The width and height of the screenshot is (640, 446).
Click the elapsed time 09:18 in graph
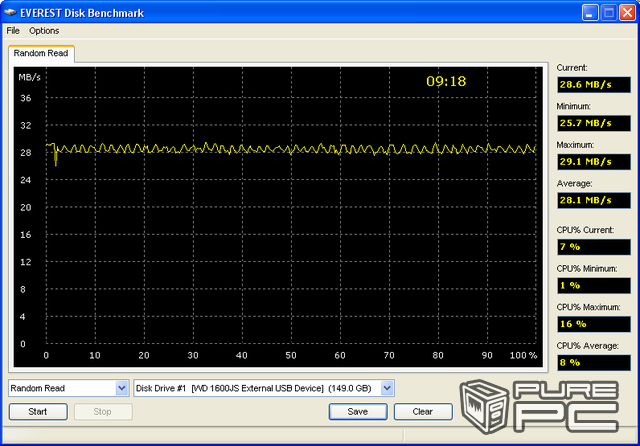point(446,81)
